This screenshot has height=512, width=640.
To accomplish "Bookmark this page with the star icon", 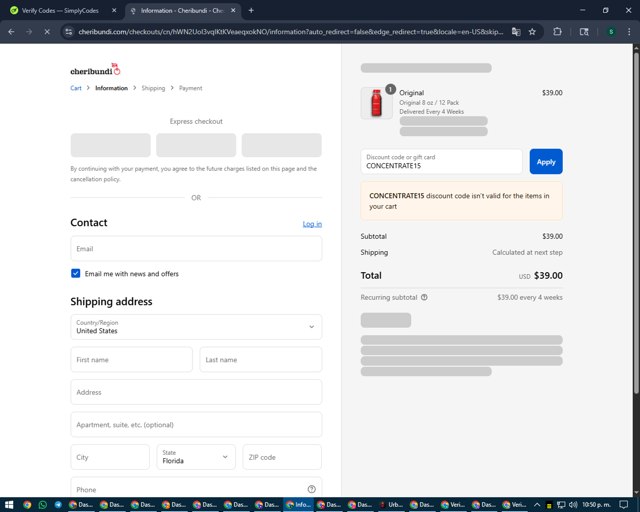I will [532, 31].
